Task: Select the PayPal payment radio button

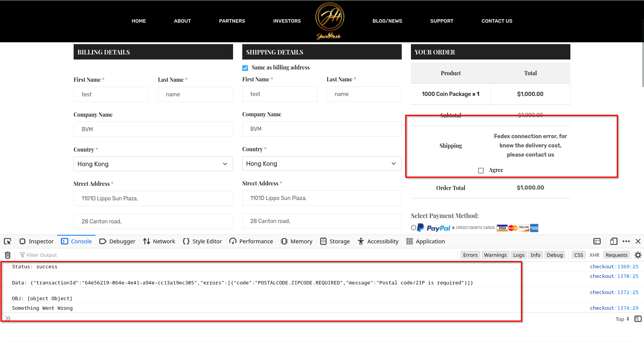Action: click(414, 228)
